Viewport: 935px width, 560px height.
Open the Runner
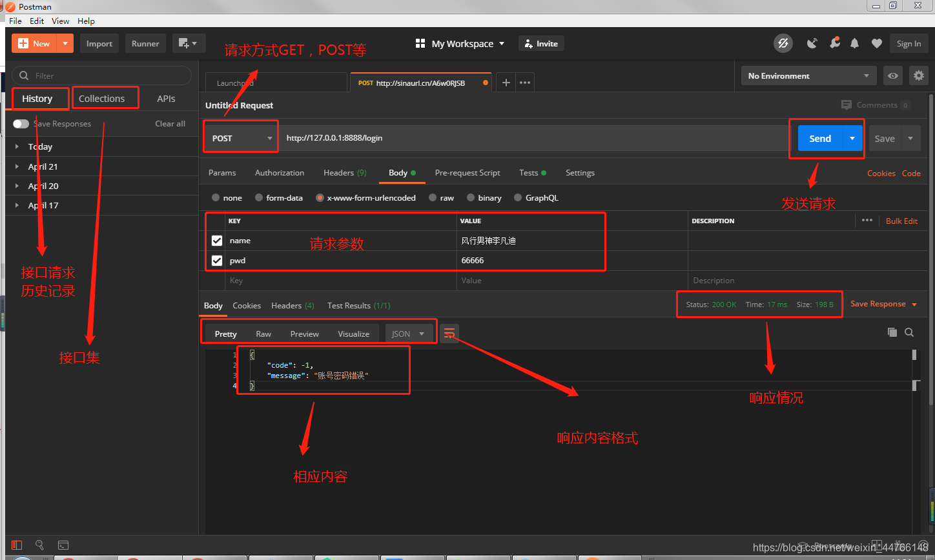point(145,43)
